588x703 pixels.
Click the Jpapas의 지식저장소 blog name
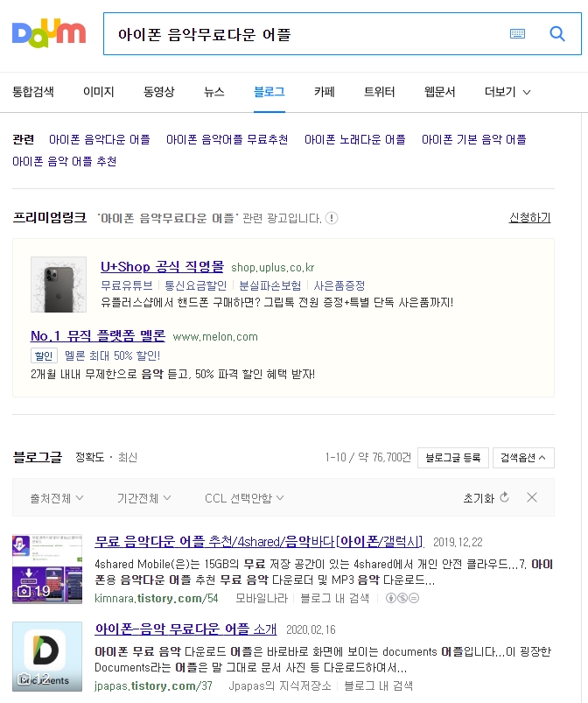[280, 686]
